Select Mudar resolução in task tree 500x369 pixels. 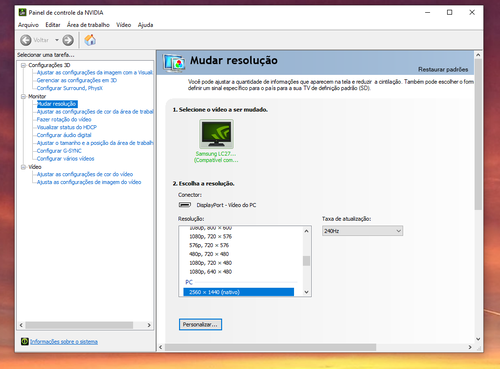[x=57, y=104]
